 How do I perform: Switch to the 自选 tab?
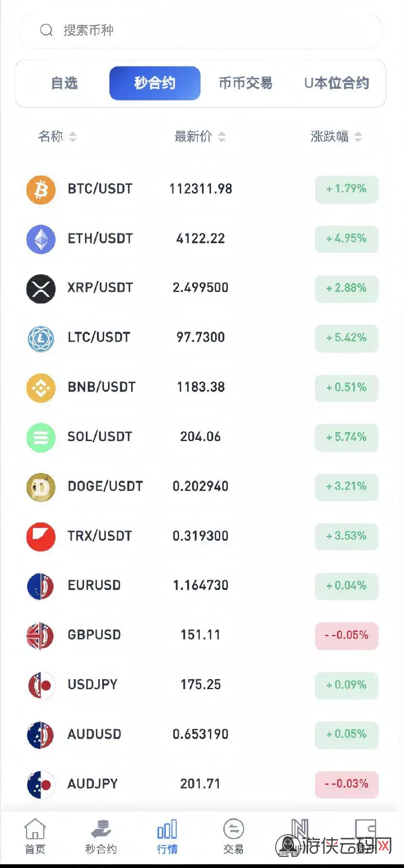pos(65,83)
